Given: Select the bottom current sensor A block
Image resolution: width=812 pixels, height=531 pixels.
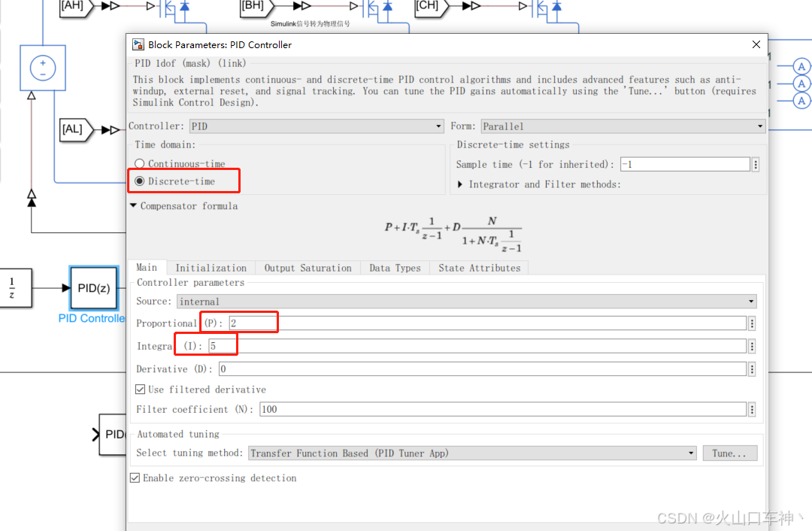Looking at the screenshot, I should click(801, 101).
